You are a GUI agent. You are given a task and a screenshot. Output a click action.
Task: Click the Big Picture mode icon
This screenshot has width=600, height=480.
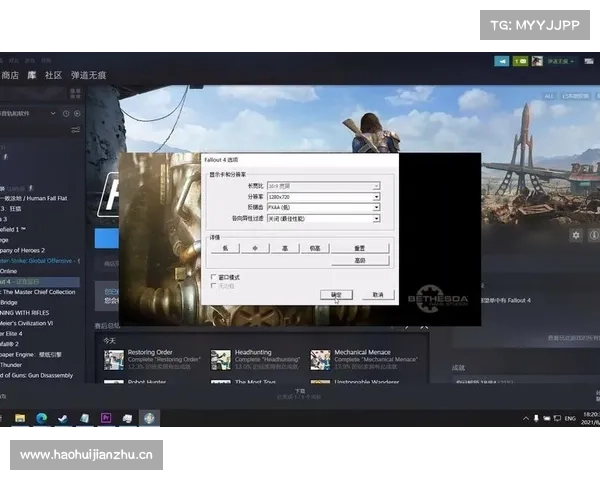pos(589,61)
